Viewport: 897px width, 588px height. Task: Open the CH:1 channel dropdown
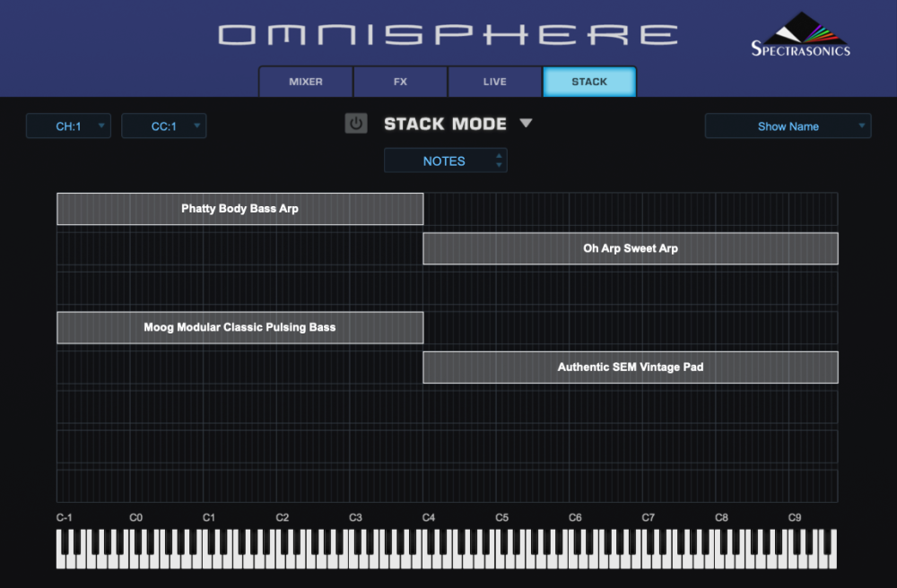(x=69, y=125)
